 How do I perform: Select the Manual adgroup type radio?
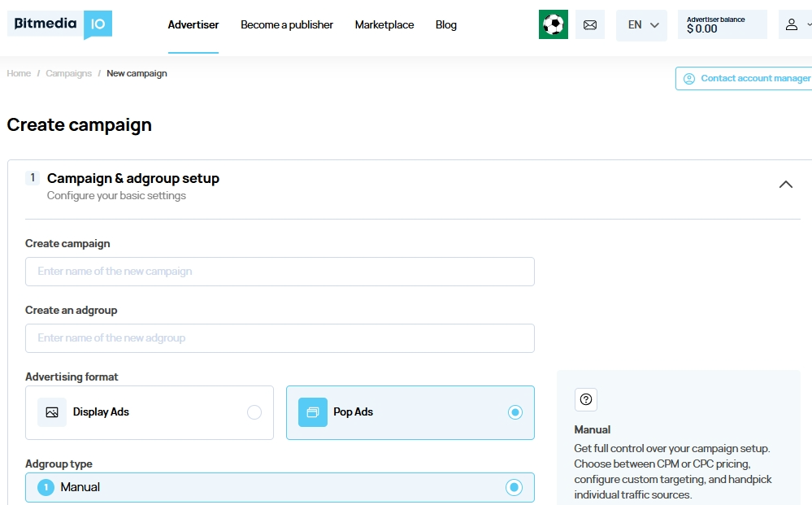click(515, 487)
